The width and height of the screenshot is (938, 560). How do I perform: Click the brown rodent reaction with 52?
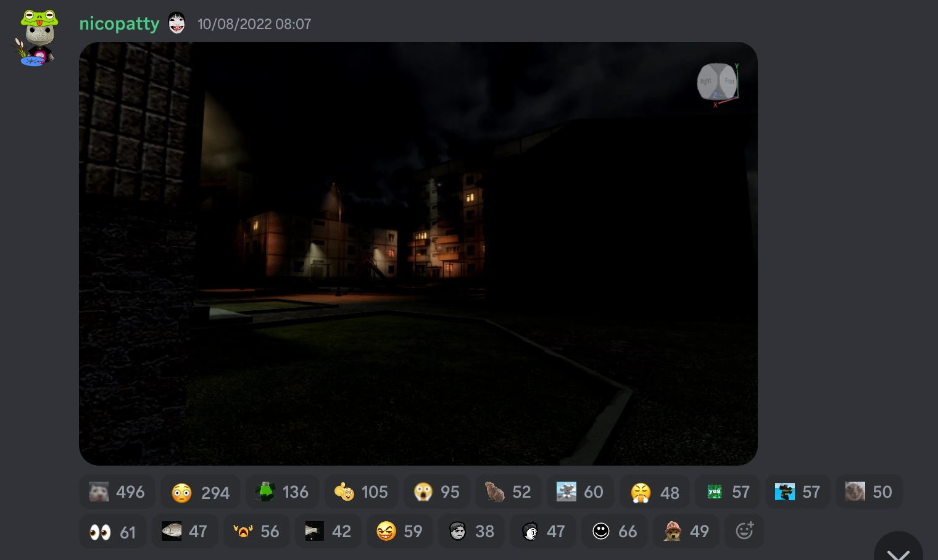tap(508, 492)
